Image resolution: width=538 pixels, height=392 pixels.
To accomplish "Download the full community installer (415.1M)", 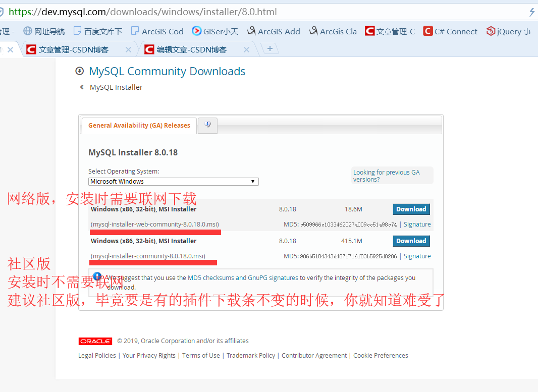I will pos(411,241).
